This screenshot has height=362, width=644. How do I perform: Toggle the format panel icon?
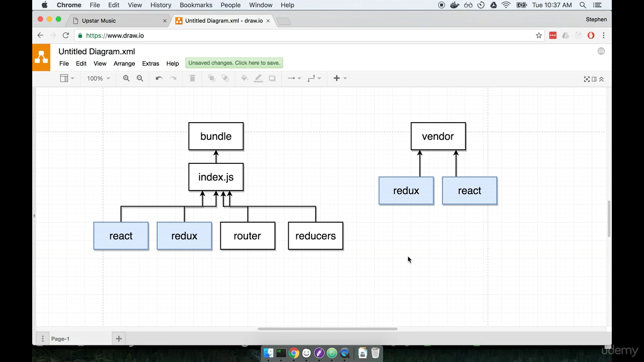tap(594, 79)
